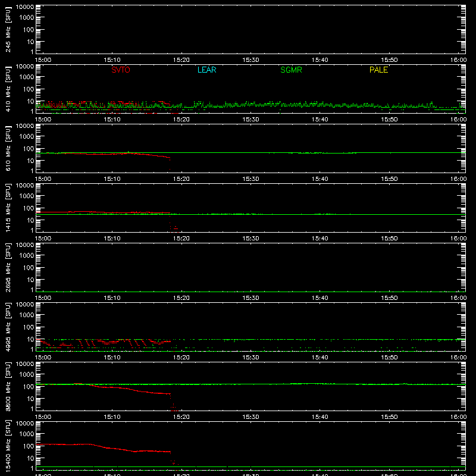This screenshot has width=476, height=476.
Task: Click the 100 tick on 4995 MHz axis
Action: [x=28, y=327]
